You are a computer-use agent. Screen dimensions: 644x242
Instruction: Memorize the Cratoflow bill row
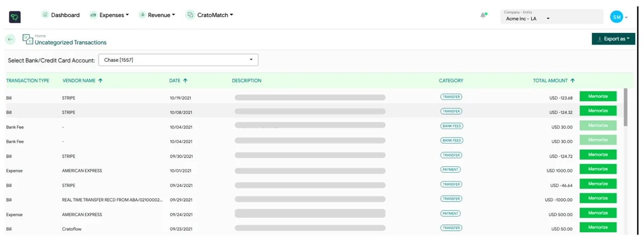tap(598, 227)
